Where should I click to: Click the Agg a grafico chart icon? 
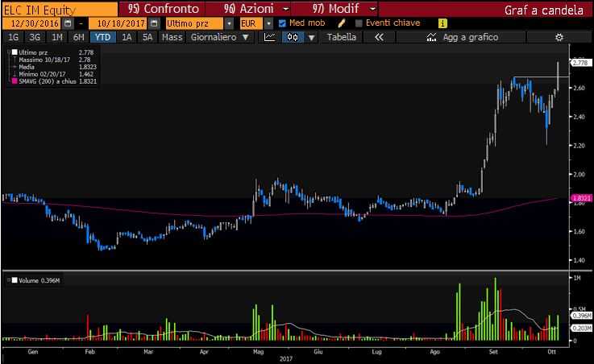click(431, 37)
